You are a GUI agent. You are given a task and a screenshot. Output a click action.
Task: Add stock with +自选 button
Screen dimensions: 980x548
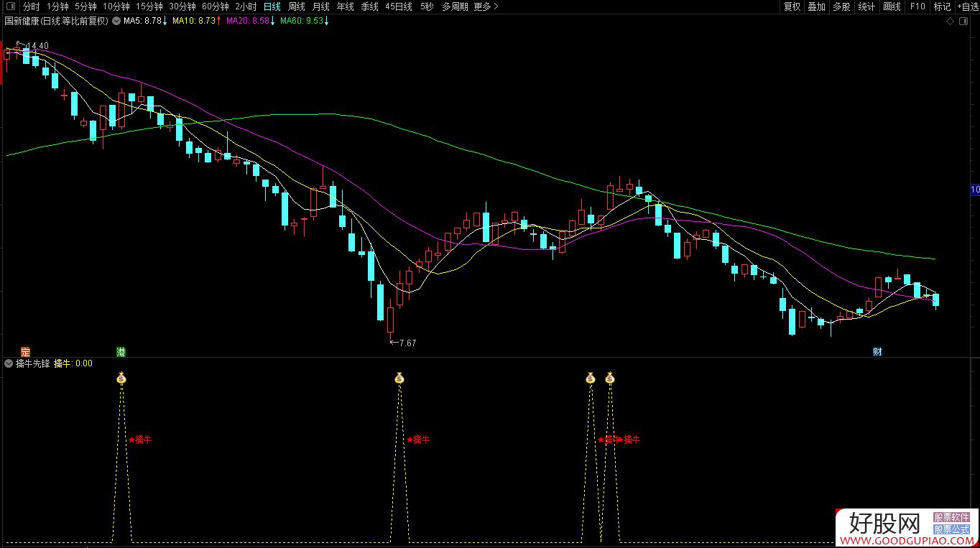pyautogui.click(x=967, y=6)
